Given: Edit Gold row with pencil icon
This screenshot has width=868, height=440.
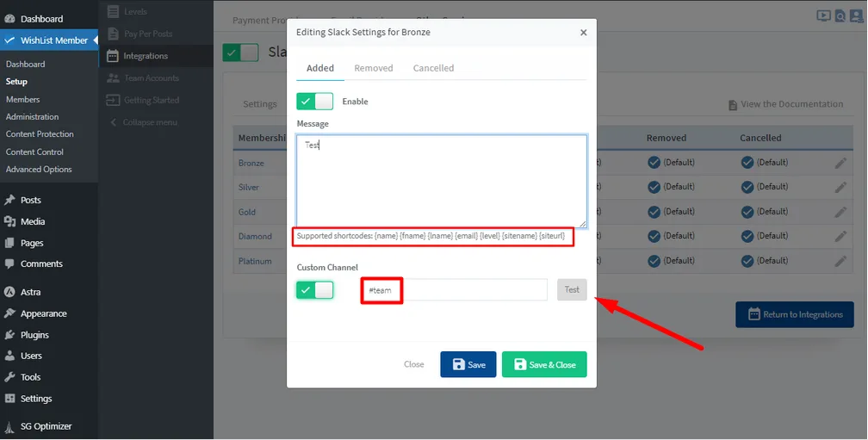Looking at the screenshot, I should (x=840, y=212).
